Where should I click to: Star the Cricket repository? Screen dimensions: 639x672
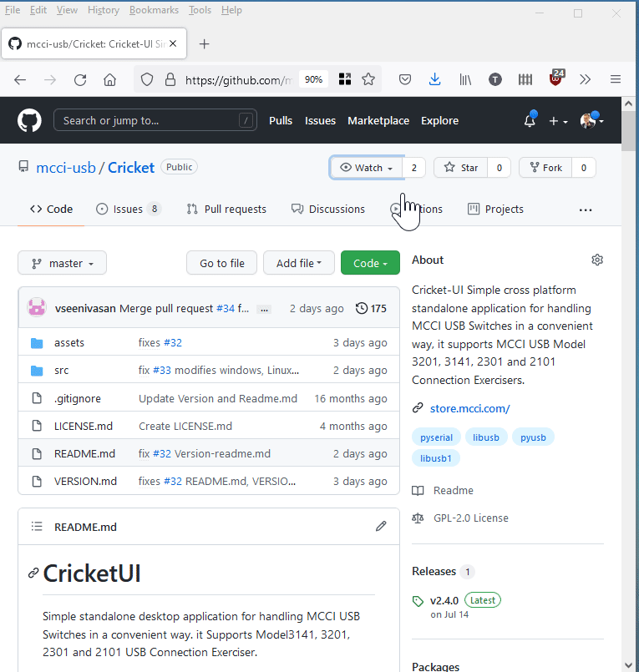point(461,168)
